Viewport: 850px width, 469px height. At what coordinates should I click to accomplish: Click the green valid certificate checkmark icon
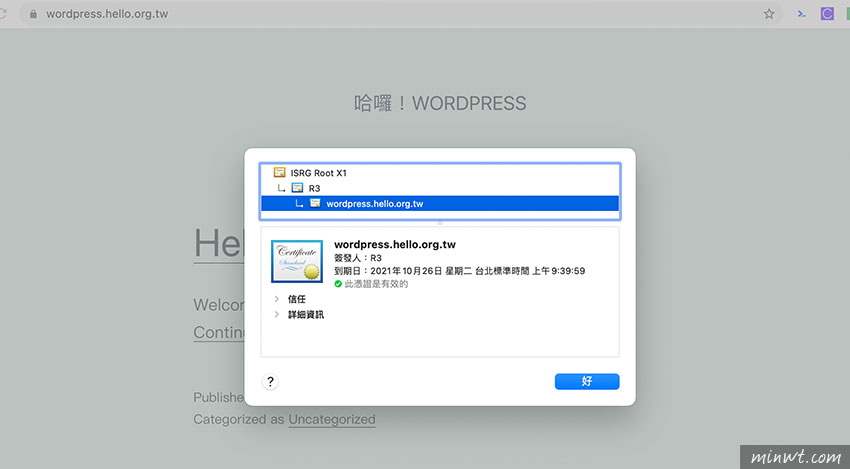point(338,284)
